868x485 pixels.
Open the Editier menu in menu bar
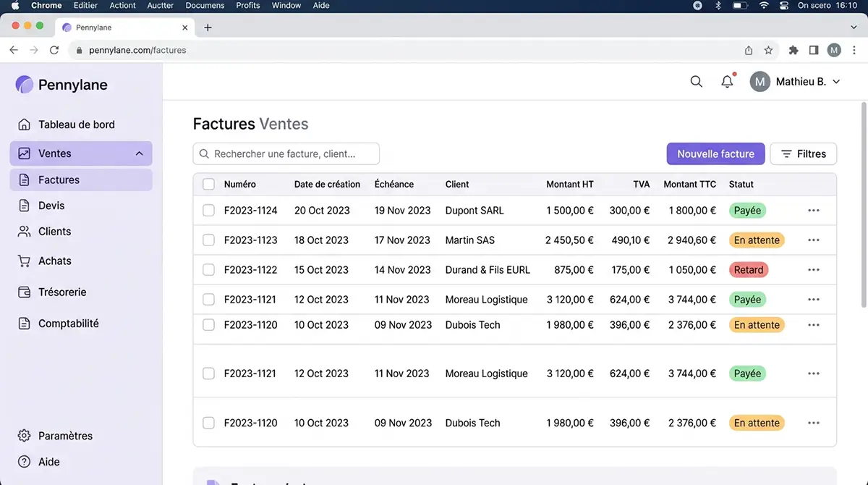(x=86, y=5)
